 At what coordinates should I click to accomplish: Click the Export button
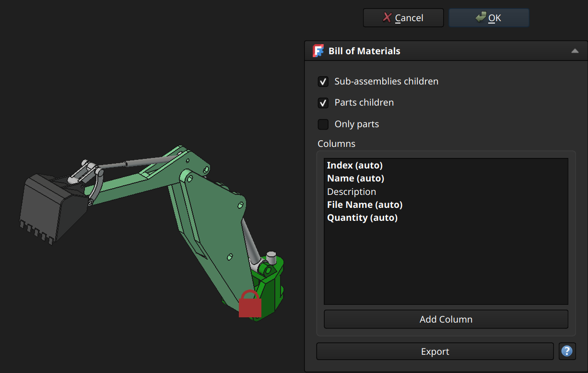[435, 351]
